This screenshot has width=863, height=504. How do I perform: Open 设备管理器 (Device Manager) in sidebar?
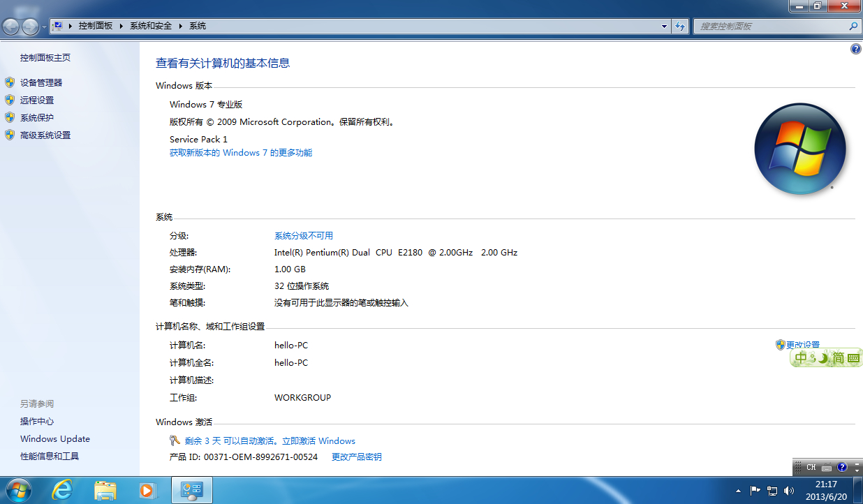(x=41, y=82)
